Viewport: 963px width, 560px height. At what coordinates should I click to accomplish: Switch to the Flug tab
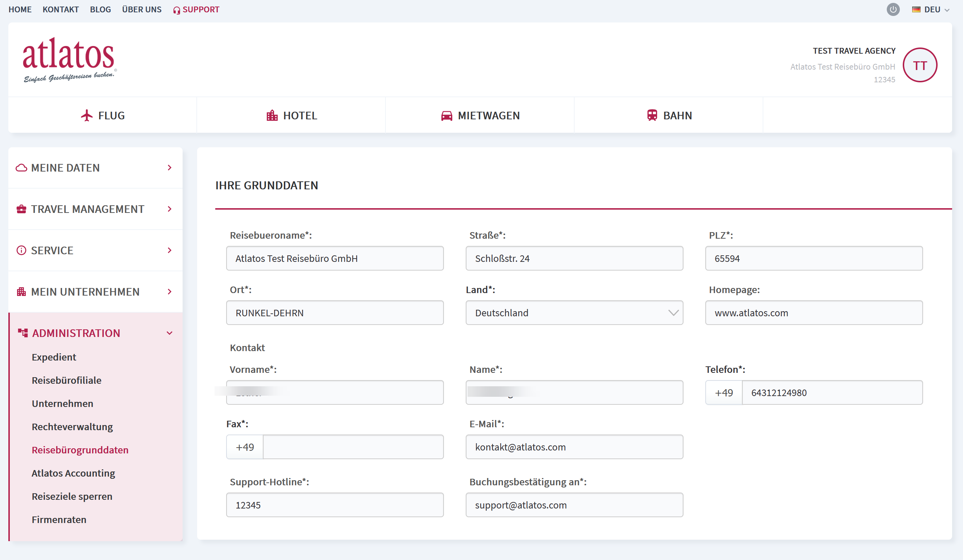pos(102,115)
